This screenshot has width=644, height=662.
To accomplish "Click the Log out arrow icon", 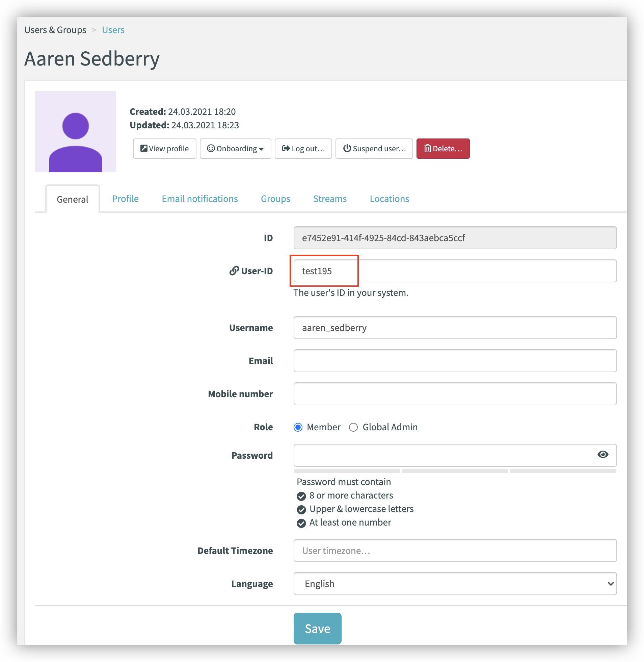I will coord(286,148).
